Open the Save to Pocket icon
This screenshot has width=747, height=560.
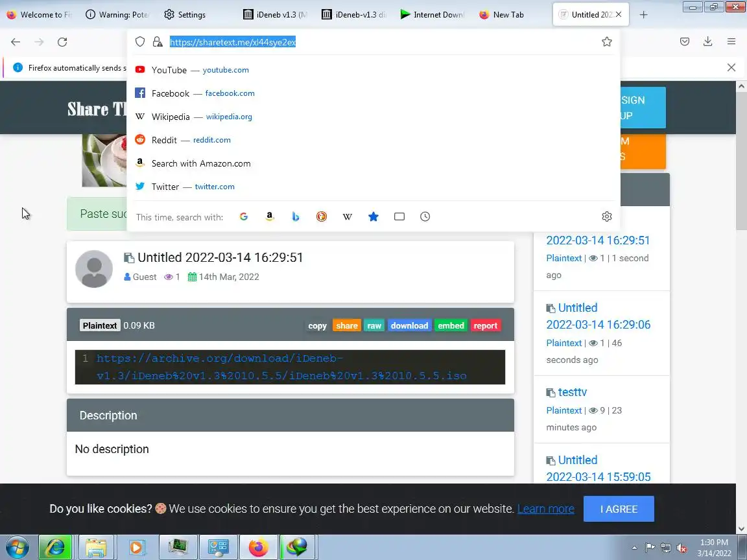pyautogui.click(x=685, y=42)
